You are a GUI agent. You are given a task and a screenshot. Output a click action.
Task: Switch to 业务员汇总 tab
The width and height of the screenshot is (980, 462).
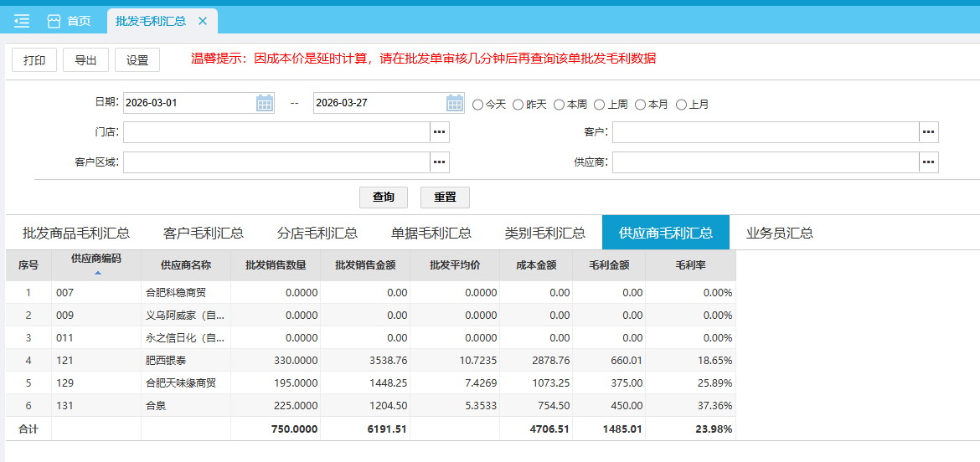click(x=780, y=233)
